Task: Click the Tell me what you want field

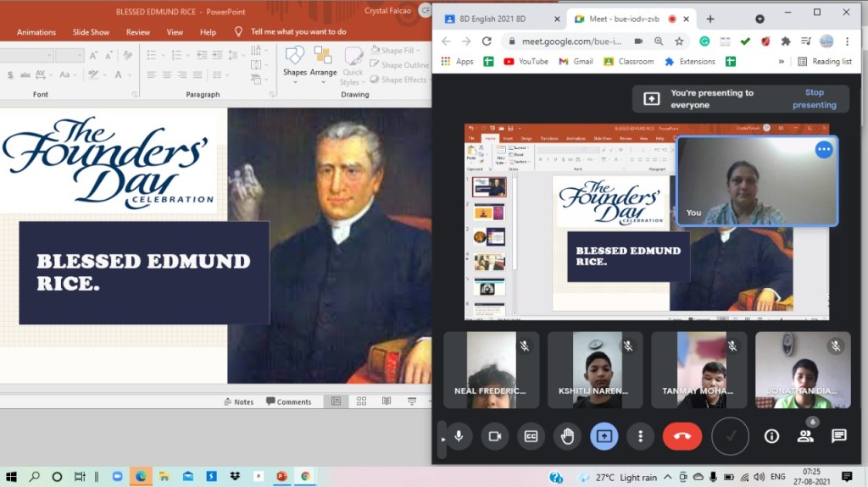Action: [x=298, y=32]
